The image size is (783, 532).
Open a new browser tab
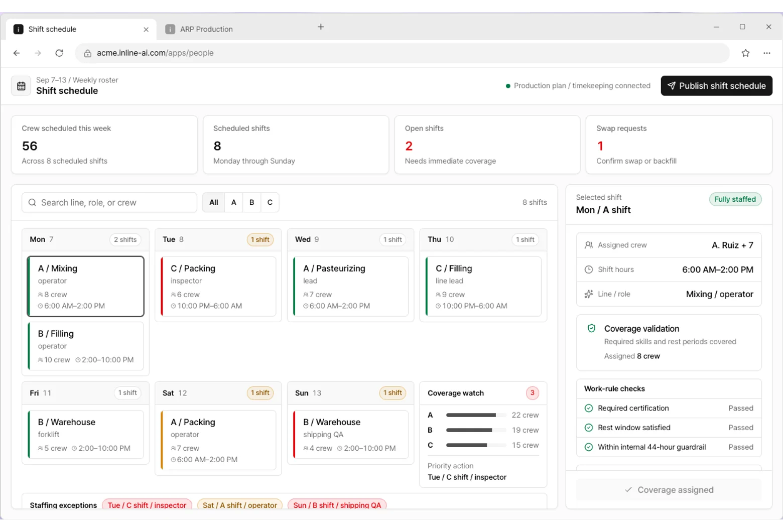click(321, 27)
